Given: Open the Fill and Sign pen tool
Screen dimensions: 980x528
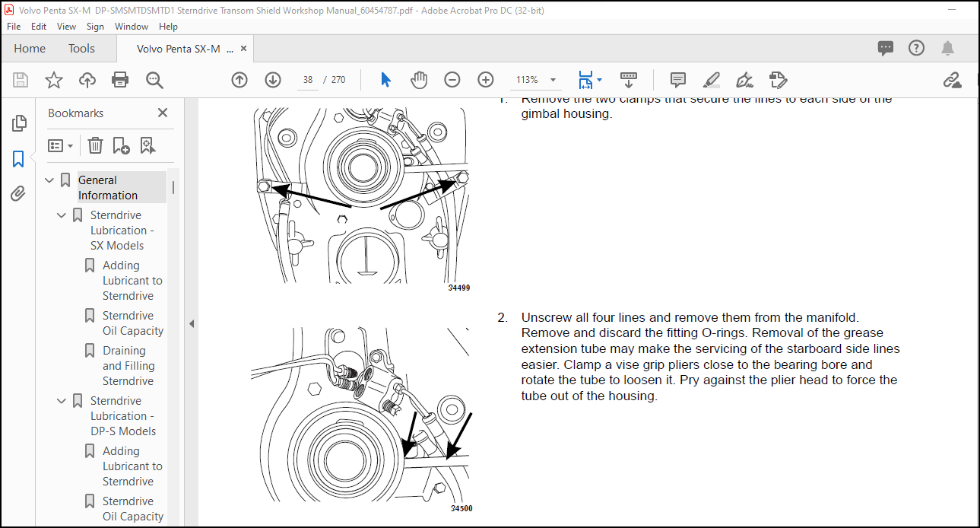Looking at the screenshot, I should tap(745, 80).
